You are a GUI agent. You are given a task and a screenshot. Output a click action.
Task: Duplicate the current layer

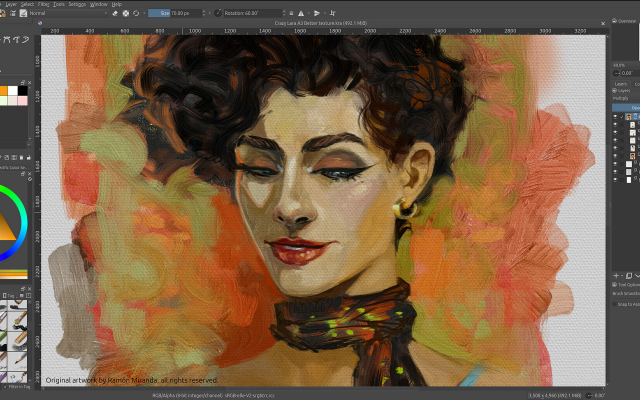tap(629, 276)
